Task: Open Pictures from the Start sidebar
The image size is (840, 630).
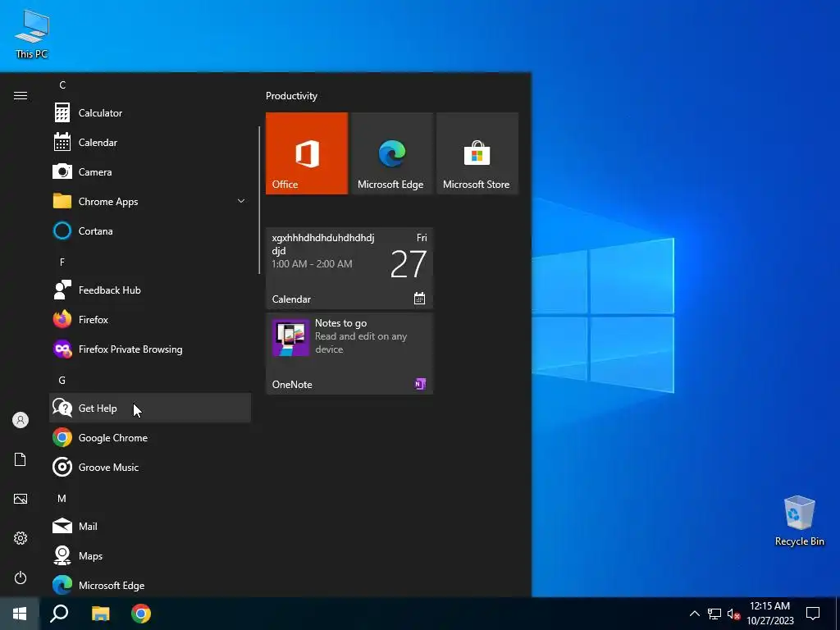Action: (x=21, y=499)
